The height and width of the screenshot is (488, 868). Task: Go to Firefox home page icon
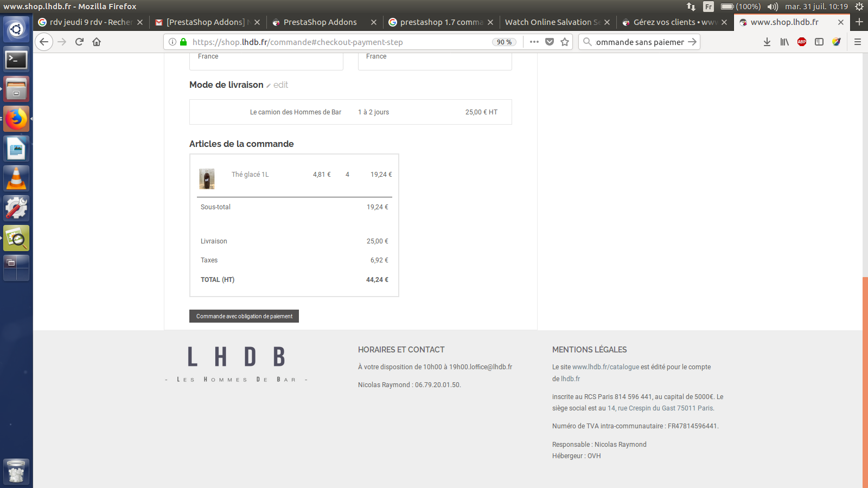pyautogui.click(x=97, y=42)
